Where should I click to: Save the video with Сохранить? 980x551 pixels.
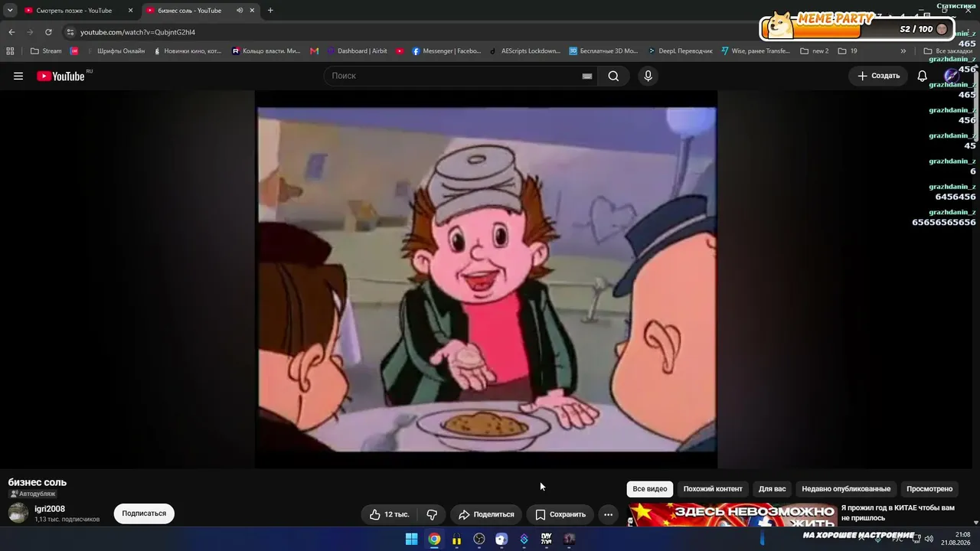pyautogui.click(x=560, y=514)
